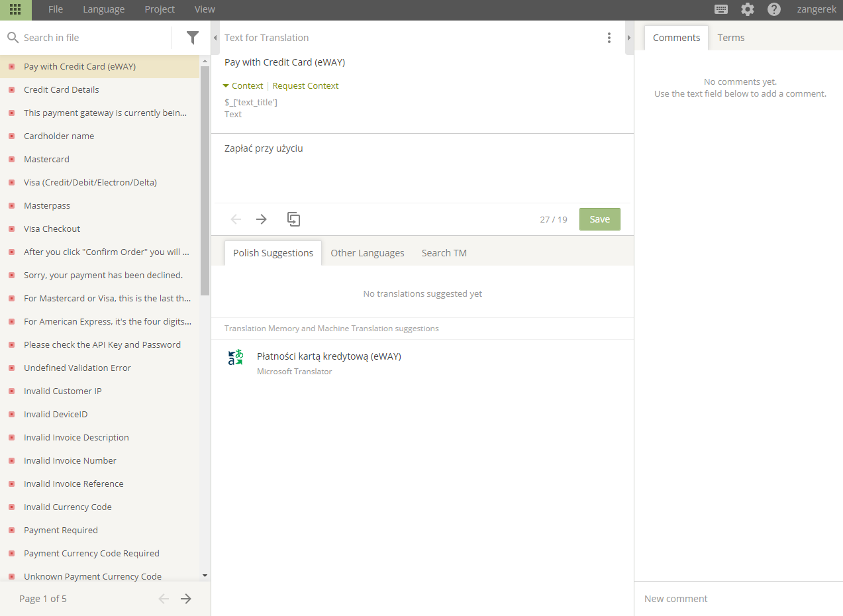
Task: Select string This payment gateway is currently
Action: coord(99,113)
